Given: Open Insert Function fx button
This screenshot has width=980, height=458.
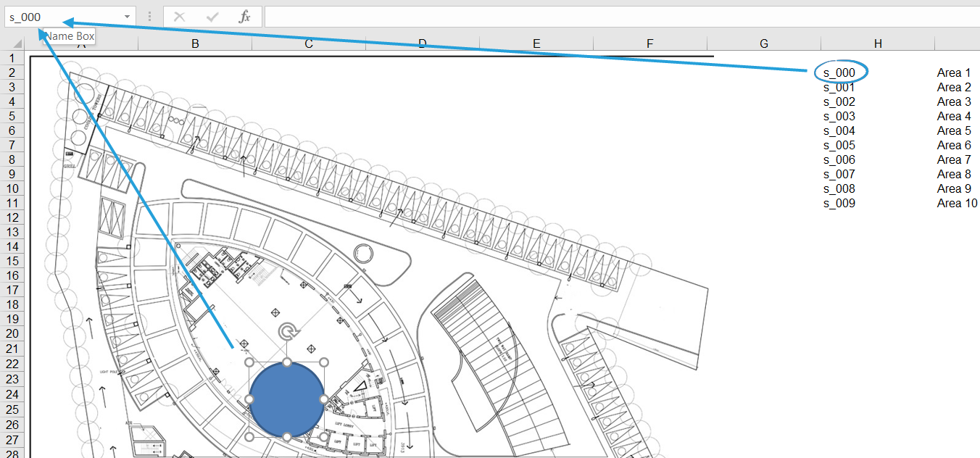Looking at the screenshot, I should click(x=245, y=17).
